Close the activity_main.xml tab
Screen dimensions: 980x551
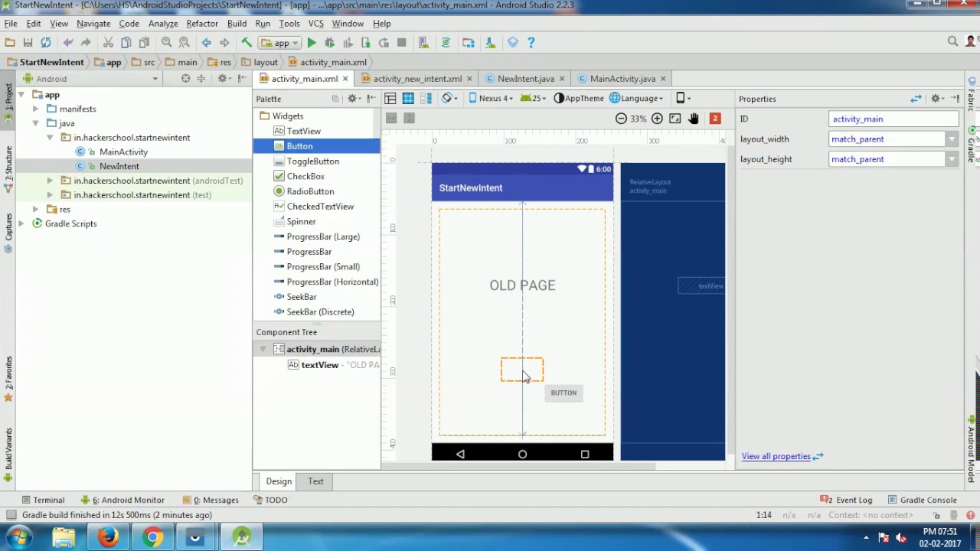(x=345, y=79)
